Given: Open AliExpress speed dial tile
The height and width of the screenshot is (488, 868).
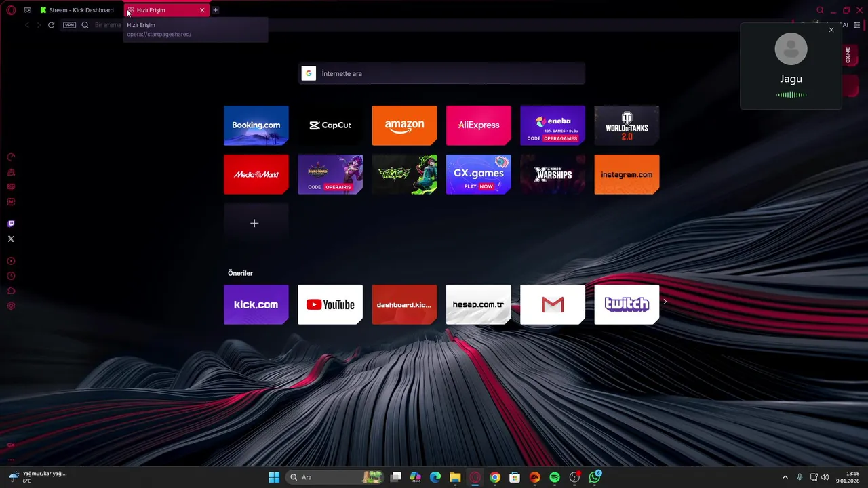Looking at the screenshot, I should tap(479, 125).
